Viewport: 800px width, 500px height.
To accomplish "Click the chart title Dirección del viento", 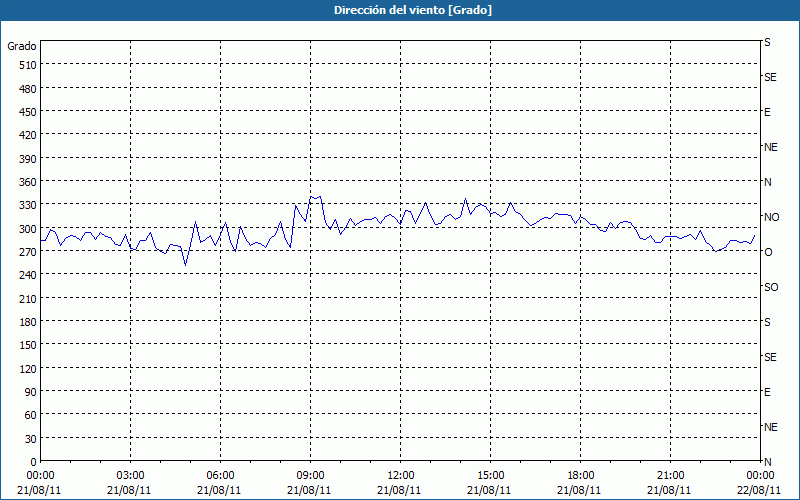I will point(399,10).
